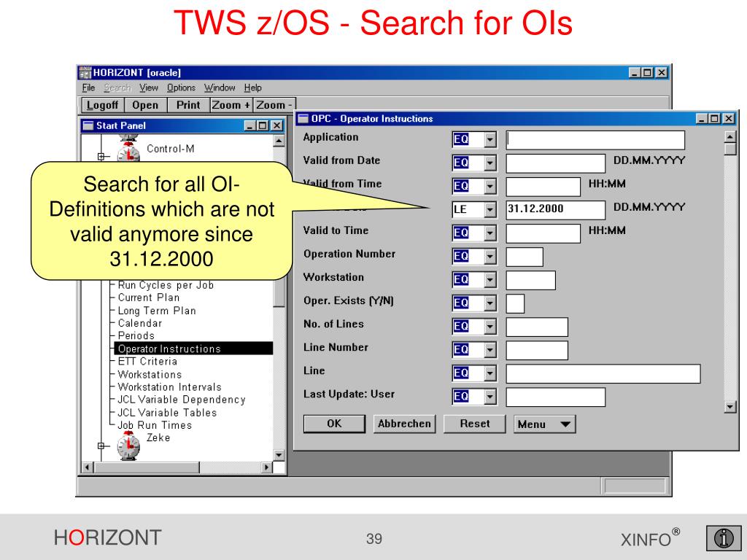Screen dimensions: 747x560
Task: Click the Logoff toolbar button
Action: coord(103,105)
